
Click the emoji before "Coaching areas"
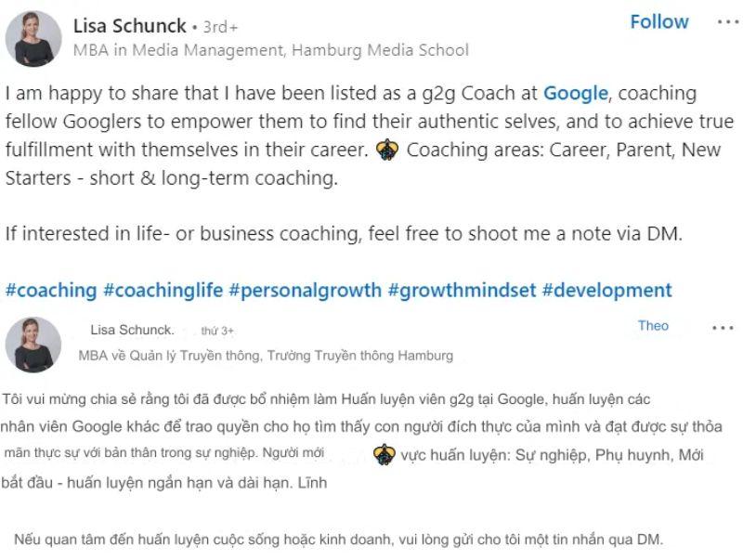pos(387,150)
